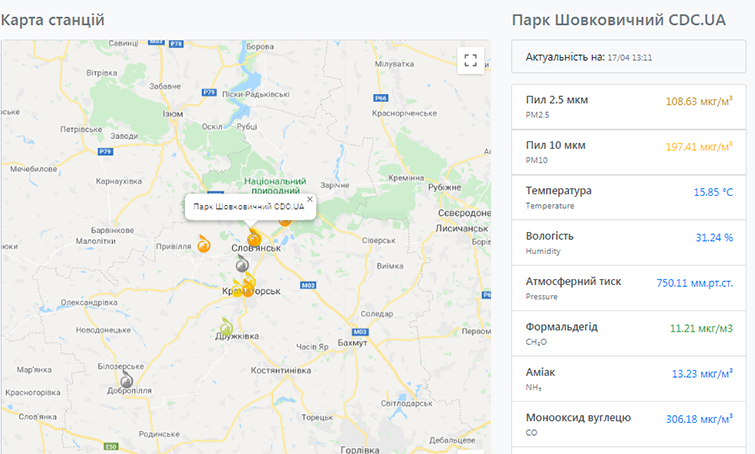Select the orange marker in Краматорськ cluster
Image resolution: width=755 pixels, height=454 pixels.
tap(247, 289)
